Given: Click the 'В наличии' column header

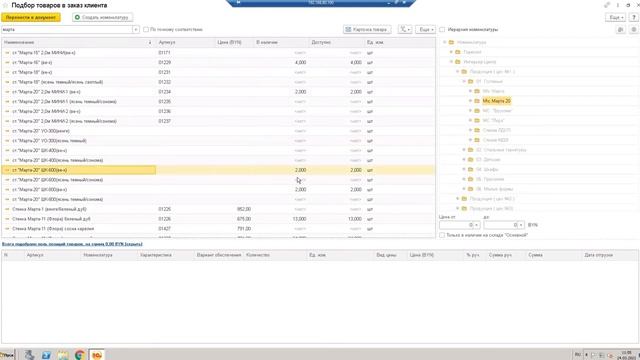Looking at the screenshot, I should [x=281, y=42].
